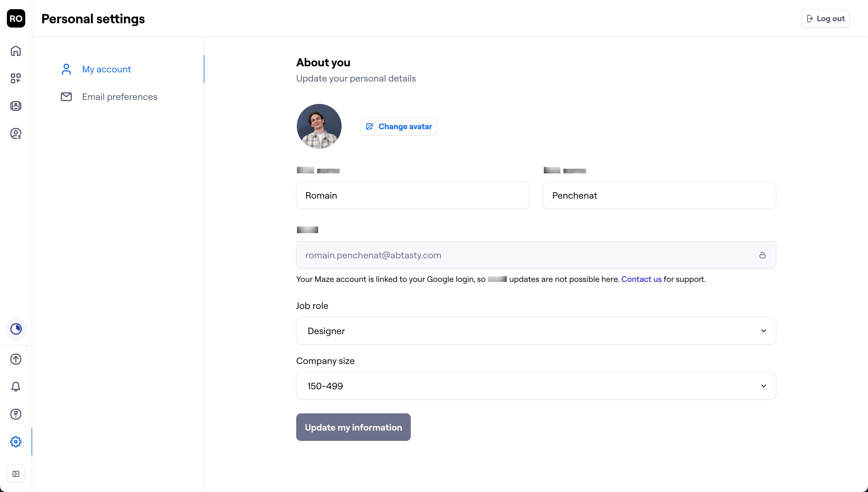This screenshot has height=492, width=868.
Task: Click the About you heading
Action: tap(323, 63)
